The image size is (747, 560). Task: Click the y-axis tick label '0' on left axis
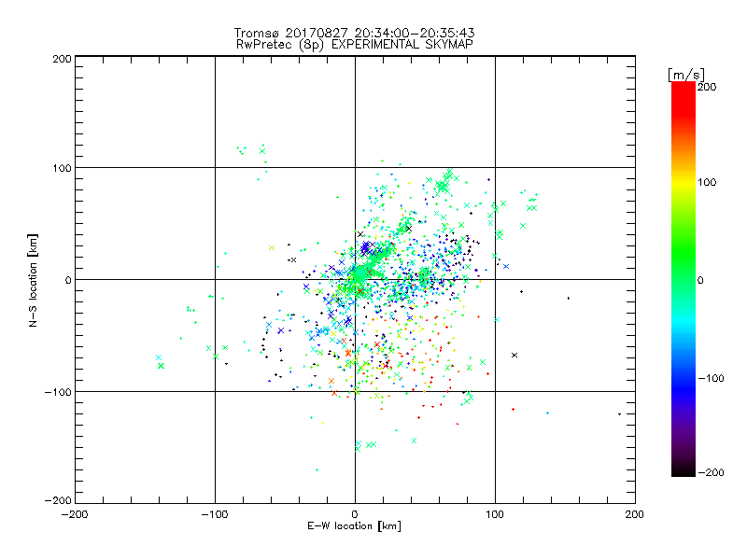tap(68, 280)
